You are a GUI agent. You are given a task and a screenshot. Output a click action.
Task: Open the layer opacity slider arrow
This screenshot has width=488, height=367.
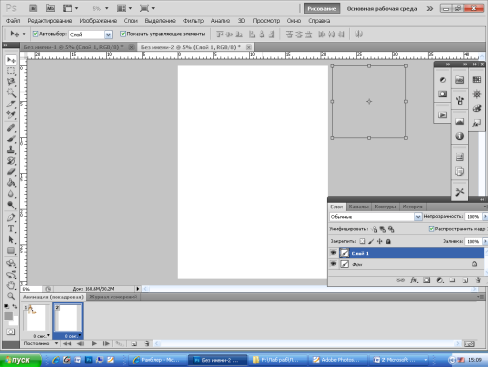(x=485, y=217)
